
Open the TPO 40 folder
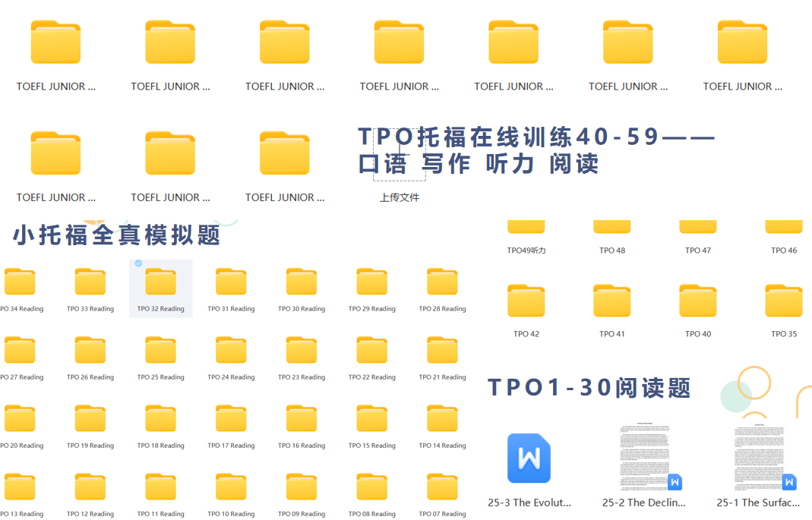[x=697, y=301]
